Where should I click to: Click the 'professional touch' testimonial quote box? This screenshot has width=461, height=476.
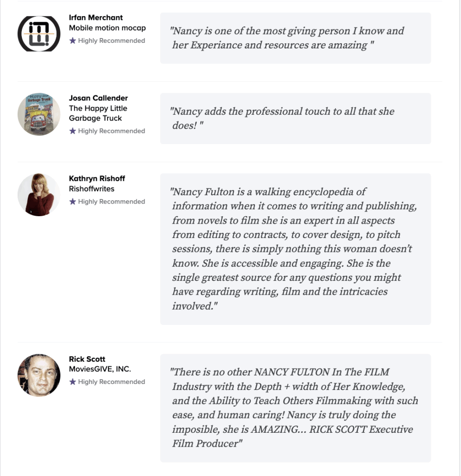(295, 119)
